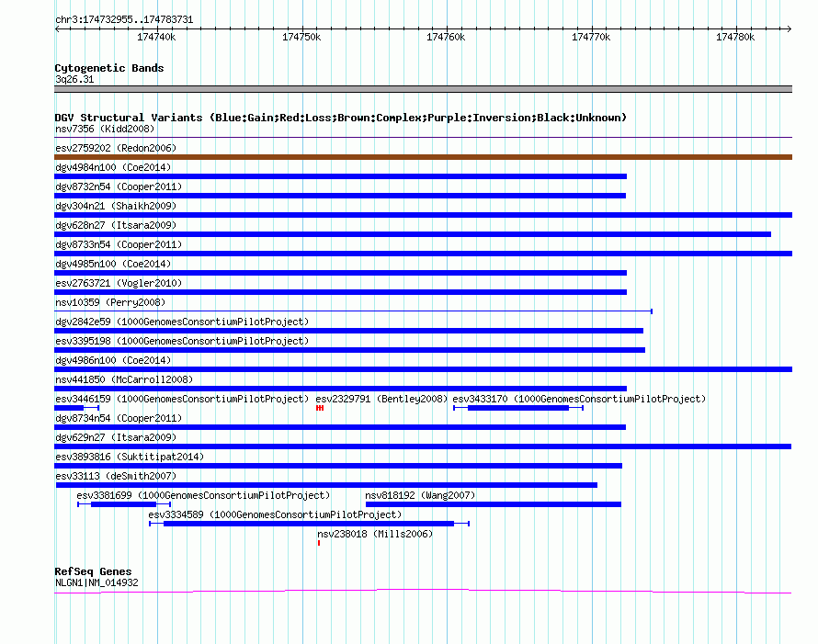
Task: Click the dgv8732n54 (Cooper2011) label
Action: click(119, 186)
